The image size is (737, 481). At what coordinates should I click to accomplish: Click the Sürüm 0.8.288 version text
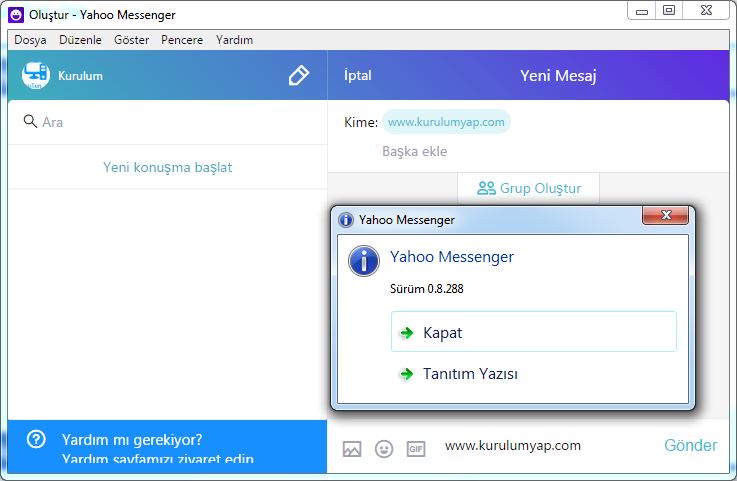pyautogui.click(x=427, y=289)
